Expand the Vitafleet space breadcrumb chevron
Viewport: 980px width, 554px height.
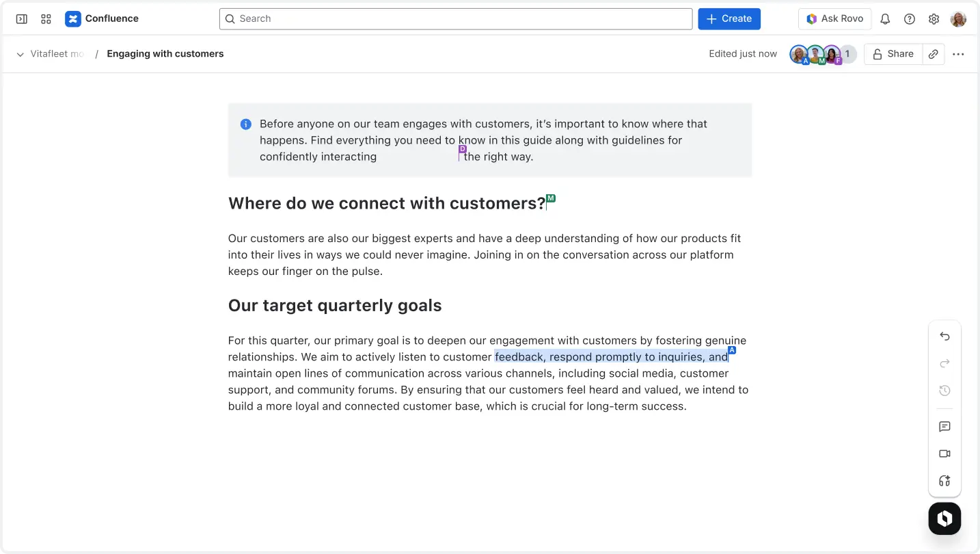coord(21,54)
